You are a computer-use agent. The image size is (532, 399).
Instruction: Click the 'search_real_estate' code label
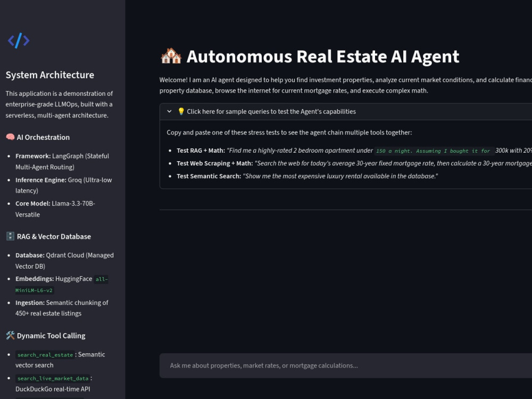click(45, 354)
